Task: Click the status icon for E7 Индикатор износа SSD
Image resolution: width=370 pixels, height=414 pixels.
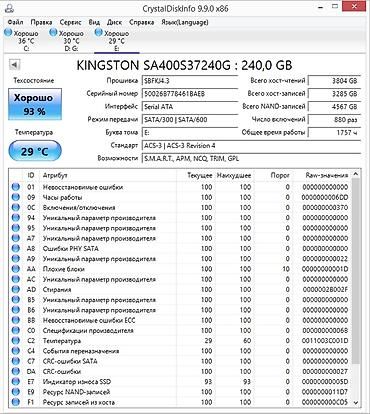Action: pos(15,382)
